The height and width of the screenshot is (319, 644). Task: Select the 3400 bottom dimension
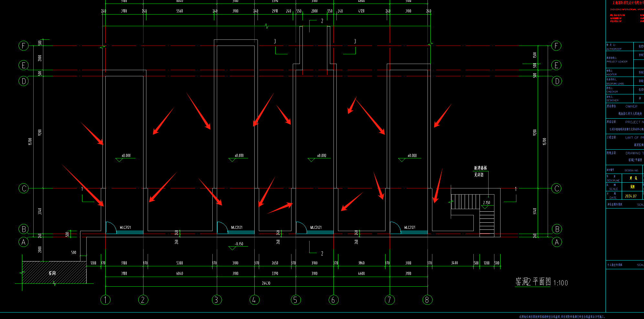(x=454, y=263)
